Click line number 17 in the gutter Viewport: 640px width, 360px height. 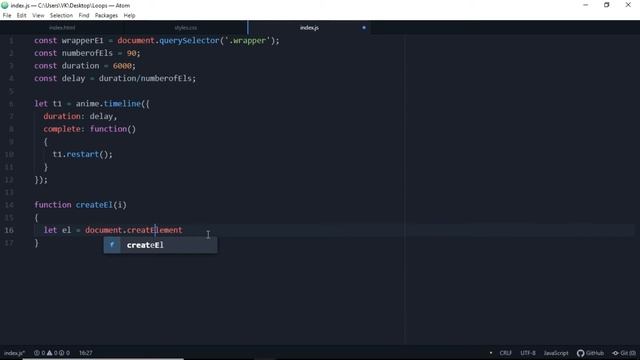tap(9, 243)
